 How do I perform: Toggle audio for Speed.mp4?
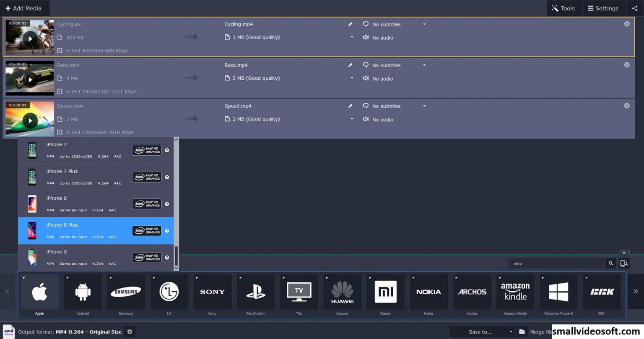(x=365, y=119)
